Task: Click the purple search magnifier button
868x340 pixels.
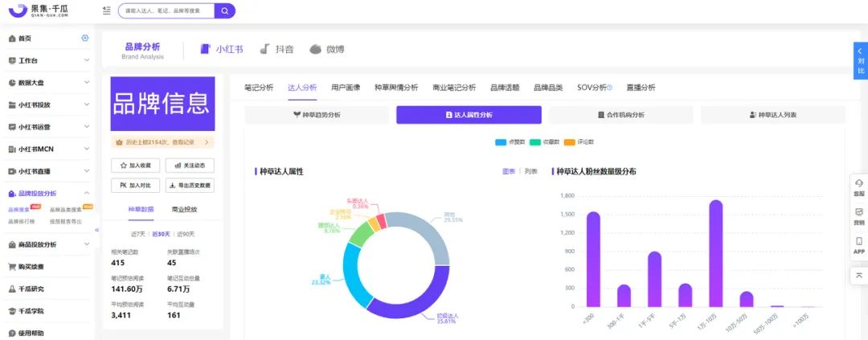Action: [226, 10]
